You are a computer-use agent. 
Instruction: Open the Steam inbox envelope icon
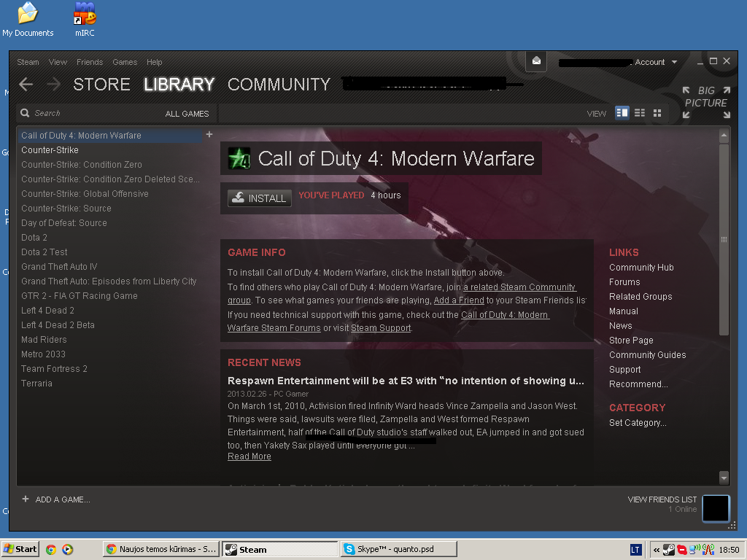click(536, 61)
